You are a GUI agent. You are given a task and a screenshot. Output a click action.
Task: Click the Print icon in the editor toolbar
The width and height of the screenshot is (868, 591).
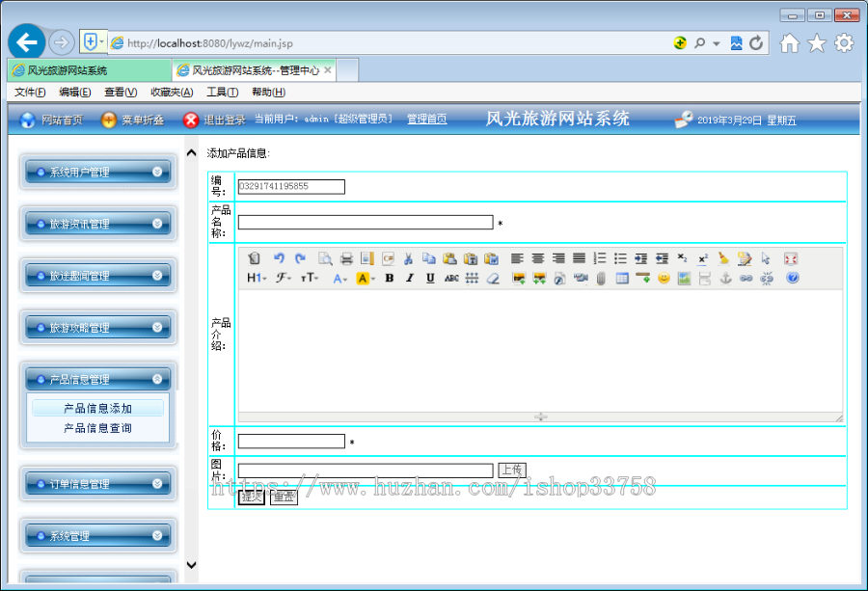346,258
